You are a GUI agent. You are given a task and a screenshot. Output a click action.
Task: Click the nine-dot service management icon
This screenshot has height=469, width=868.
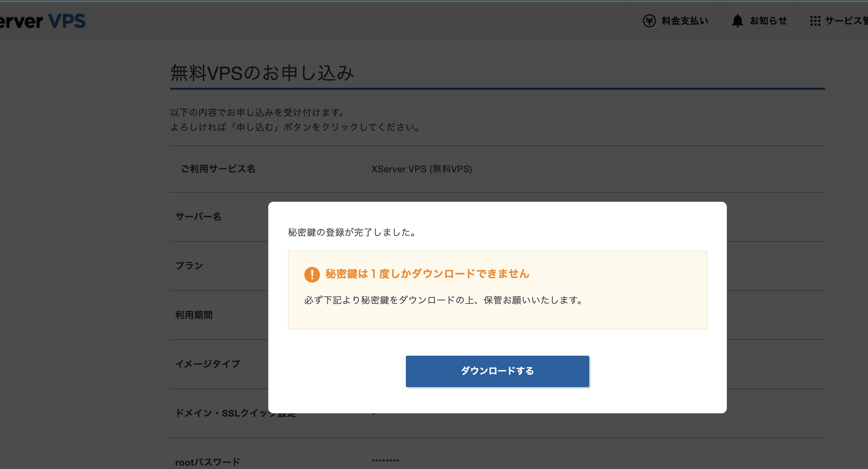click(x=816, y=21)
